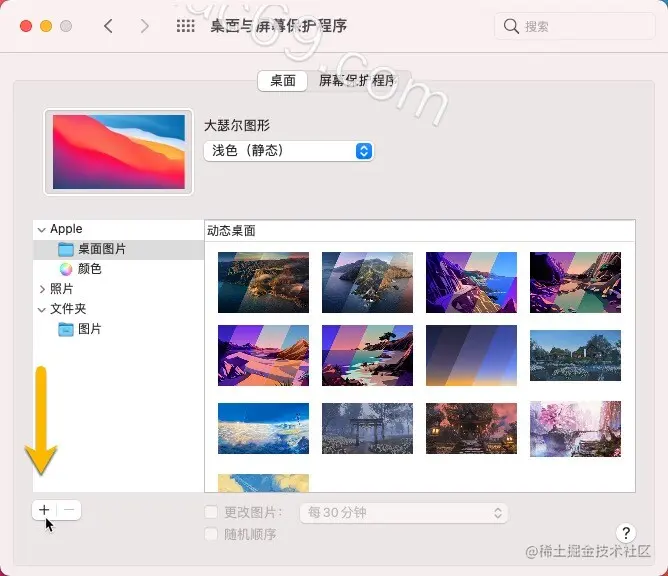
Task: Collapse the Apple section
Action: 41,230
